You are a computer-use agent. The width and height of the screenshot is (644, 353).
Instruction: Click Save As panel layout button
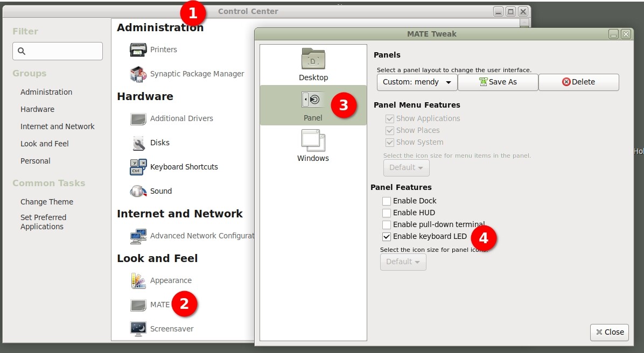(498, 82)
